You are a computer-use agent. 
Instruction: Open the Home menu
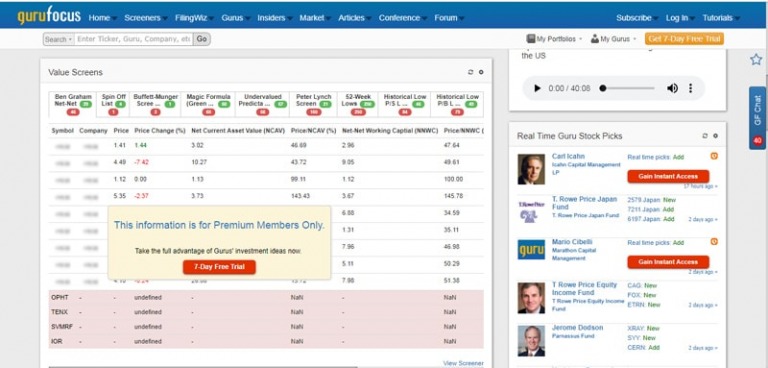click(x=102, y=18)
